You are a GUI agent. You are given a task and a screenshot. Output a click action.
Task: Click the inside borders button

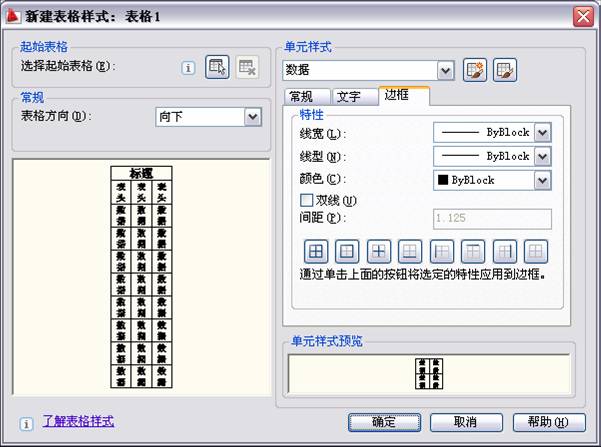(x=378, y=252)
